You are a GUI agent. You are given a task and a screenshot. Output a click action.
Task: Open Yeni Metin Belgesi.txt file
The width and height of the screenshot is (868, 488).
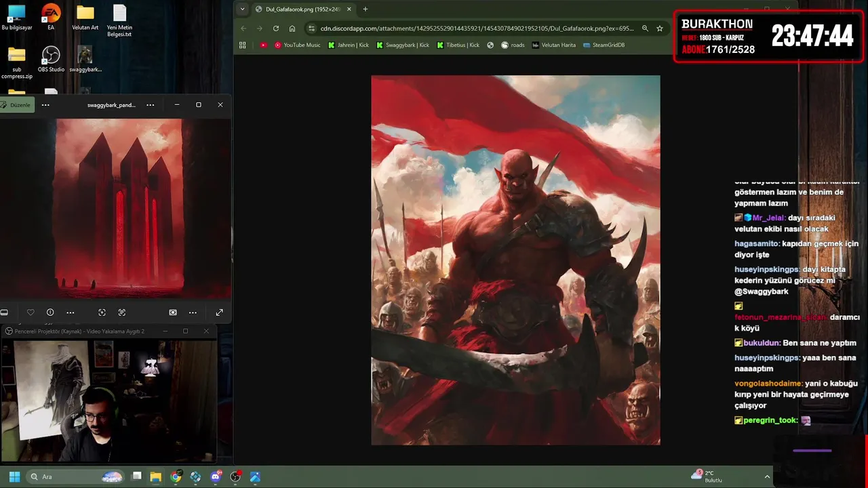tap(119, 20)
